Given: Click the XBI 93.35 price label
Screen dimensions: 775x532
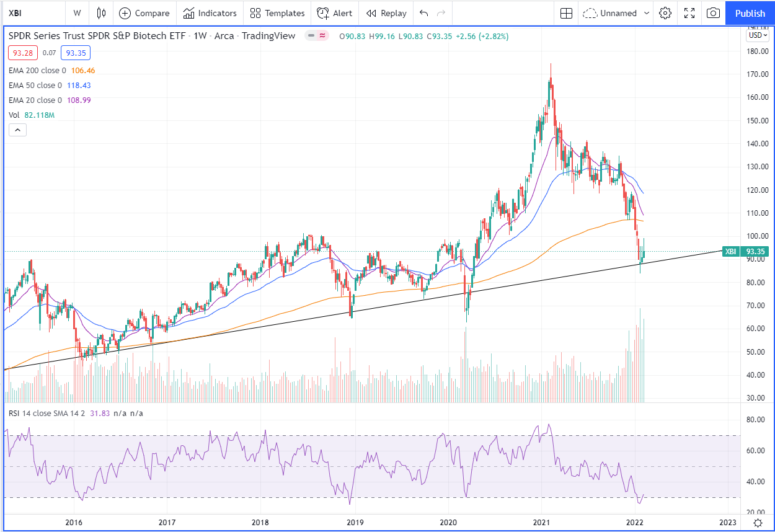Looking at the screenshot, I should pyautogui.click(x=746, y=251).
